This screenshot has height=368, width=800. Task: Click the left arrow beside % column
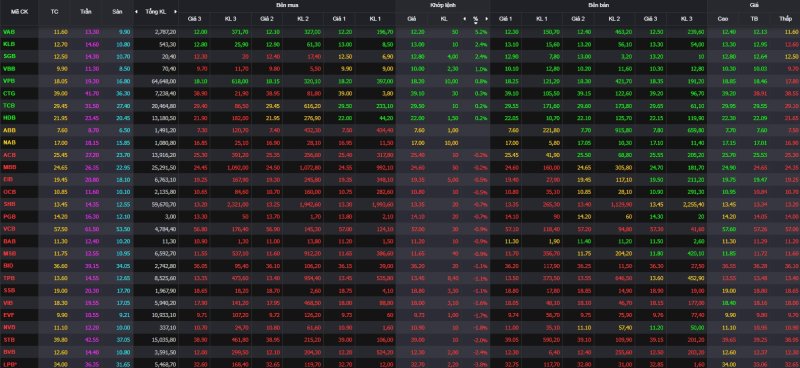coord(464,19)
